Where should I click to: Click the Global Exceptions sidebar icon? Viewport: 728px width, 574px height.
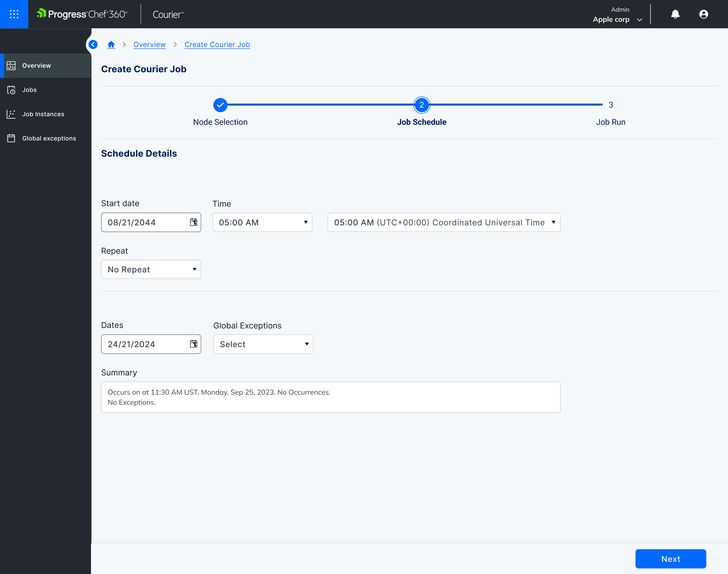point(12,138)
